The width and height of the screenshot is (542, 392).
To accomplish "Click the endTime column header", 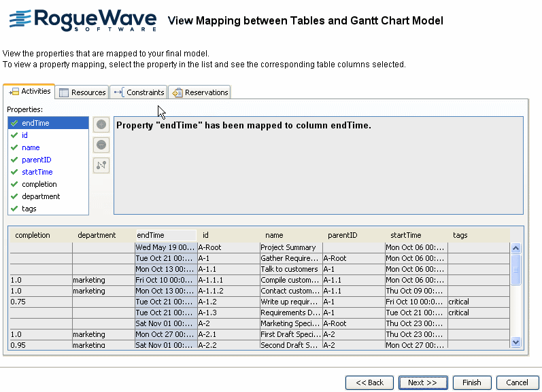I will point(165,235).
